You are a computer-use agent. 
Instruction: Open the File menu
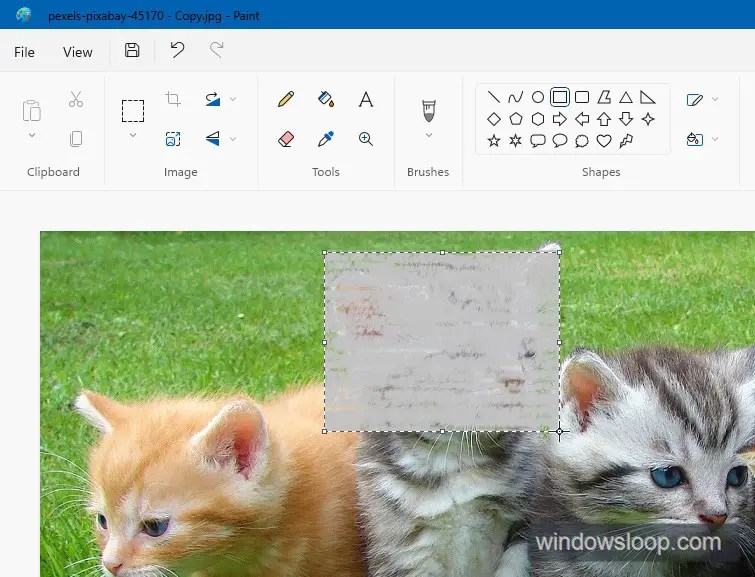[25, 52]
